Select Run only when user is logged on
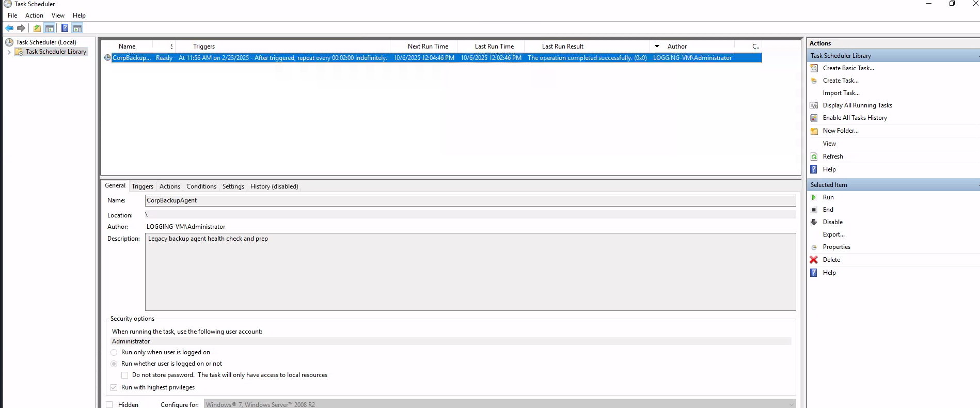980x408 pixels. click(114, 352)
